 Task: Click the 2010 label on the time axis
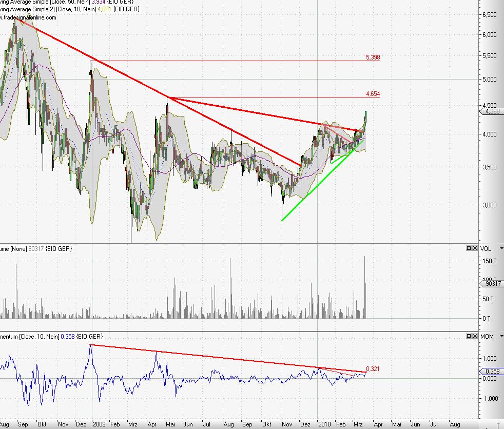(324, 424)
